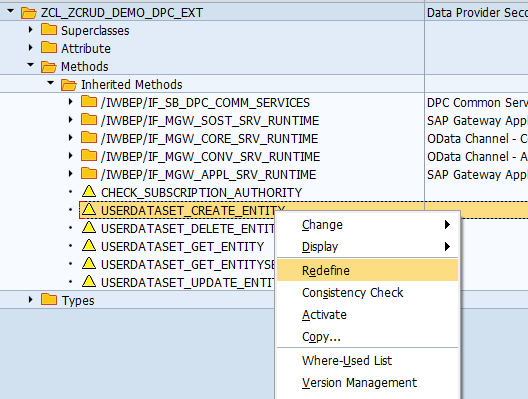Expand the Types folder arrow
This screenshot has width=528, height=399.
(x=31, y=300)
